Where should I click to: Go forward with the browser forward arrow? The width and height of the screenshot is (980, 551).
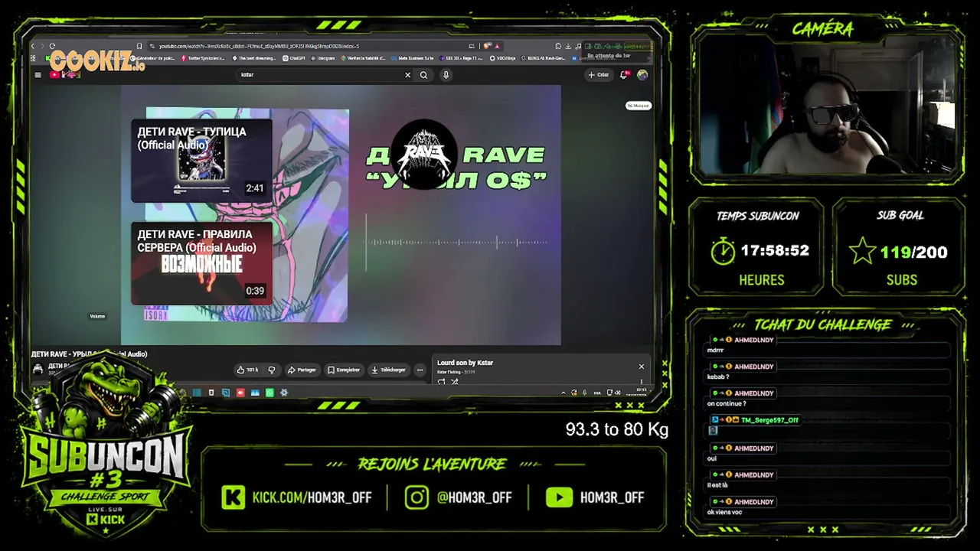tap(42, 46)
